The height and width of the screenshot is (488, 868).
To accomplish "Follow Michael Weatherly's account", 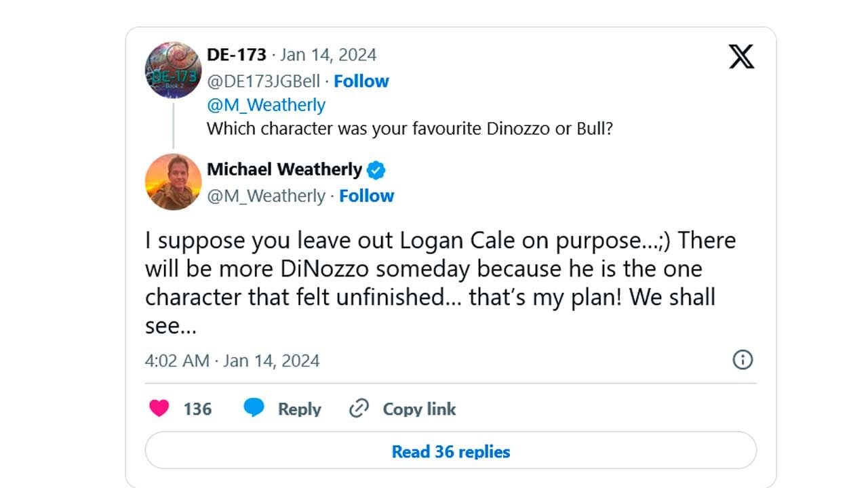I will [366, 196].
